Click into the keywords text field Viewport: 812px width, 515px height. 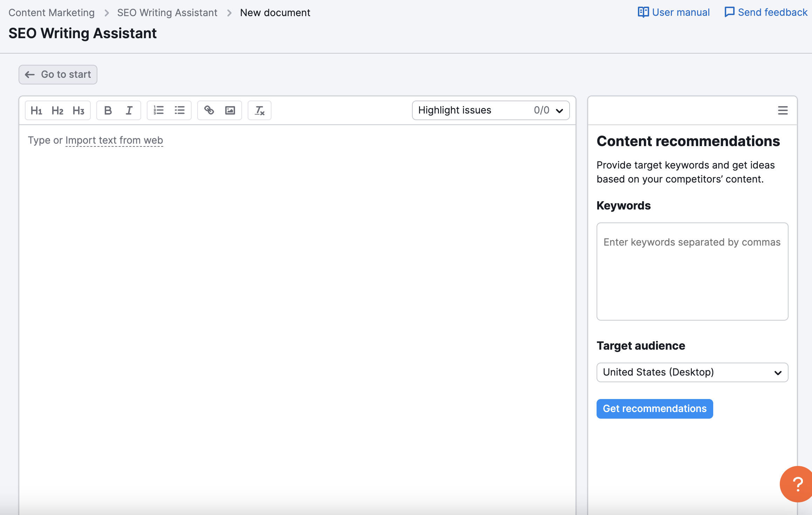point(692,272)
